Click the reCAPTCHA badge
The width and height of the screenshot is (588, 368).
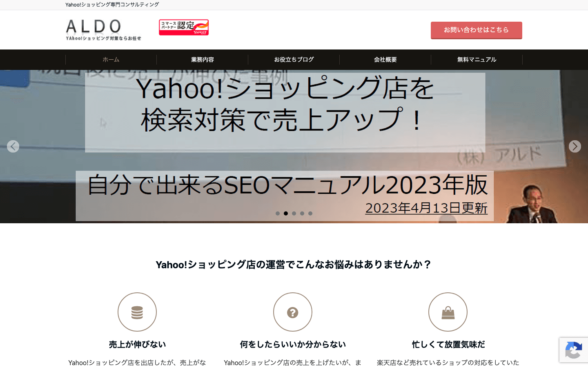(x=574, y=350)
